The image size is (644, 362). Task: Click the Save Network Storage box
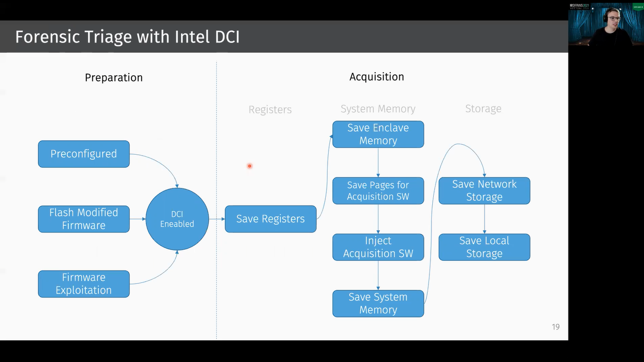pyautogui.click(x=484, y=190)
